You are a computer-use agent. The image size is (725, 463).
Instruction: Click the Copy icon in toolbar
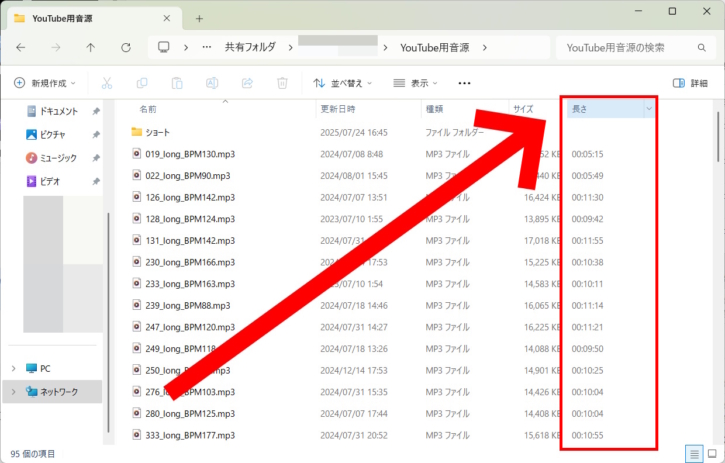pyautogui.click(x=142, y=83)
